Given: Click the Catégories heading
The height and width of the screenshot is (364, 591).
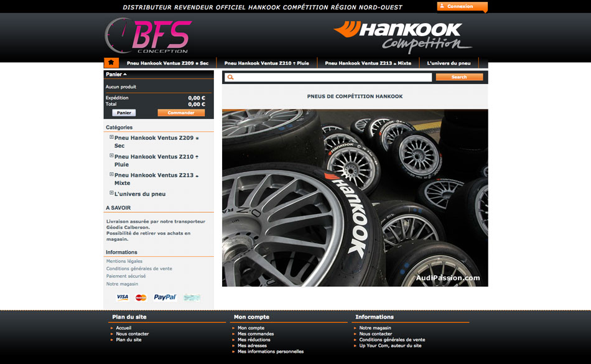Looking at the screenshot, I should click(x=119, y=128).
